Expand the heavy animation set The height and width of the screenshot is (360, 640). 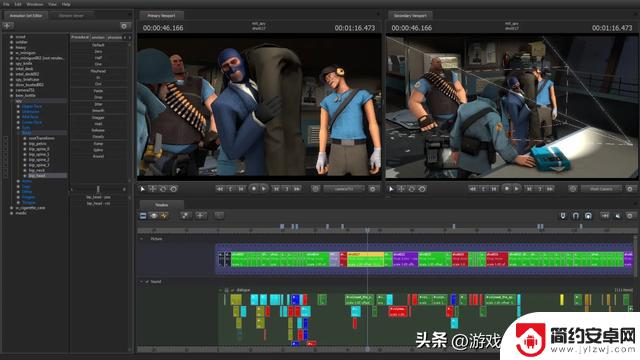(x=11, y=47)
